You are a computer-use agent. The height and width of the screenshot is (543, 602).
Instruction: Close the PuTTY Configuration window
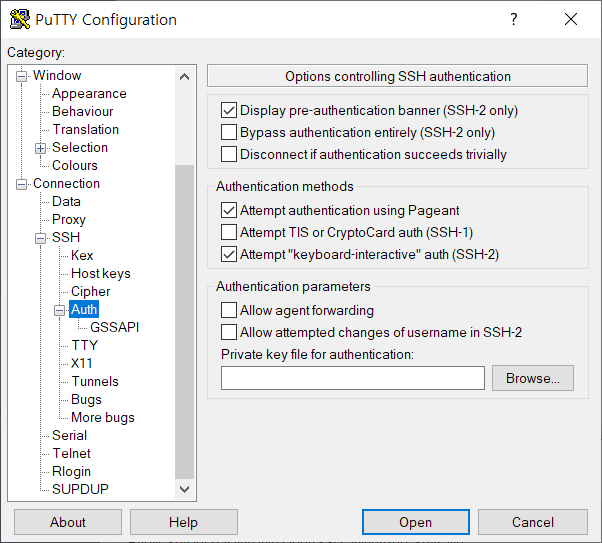click(571, 19)
